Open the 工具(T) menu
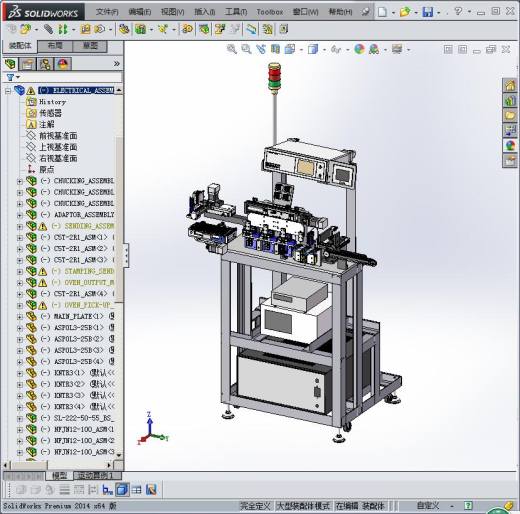This screenshot has width=520, height=514. (x=236, y=12)
